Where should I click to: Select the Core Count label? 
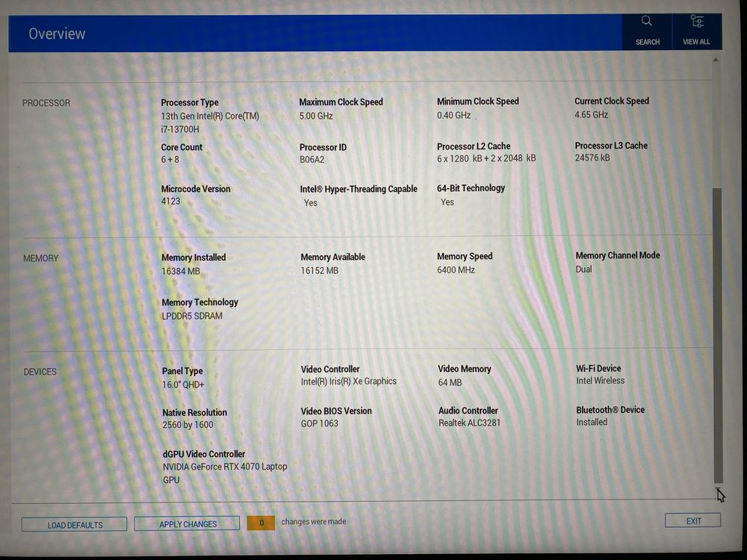(182, 147)
